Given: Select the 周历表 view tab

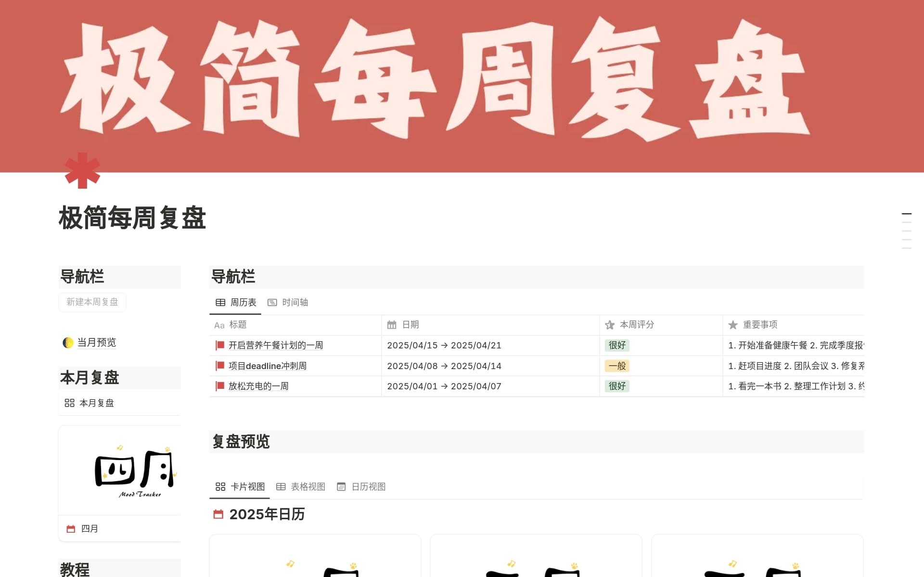Looking at the screenshot, I should click(235, 302).
